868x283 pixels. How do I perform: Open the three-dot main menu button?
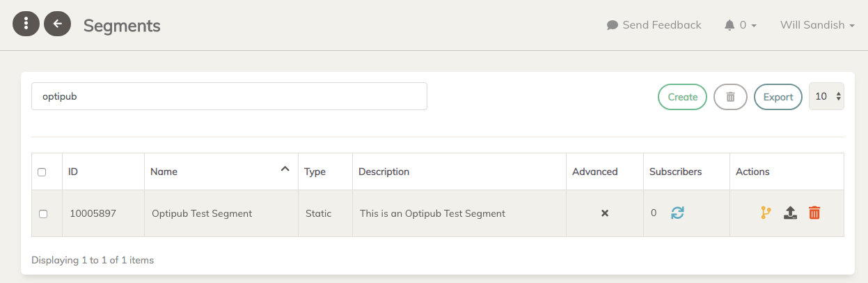pos(26,24)
